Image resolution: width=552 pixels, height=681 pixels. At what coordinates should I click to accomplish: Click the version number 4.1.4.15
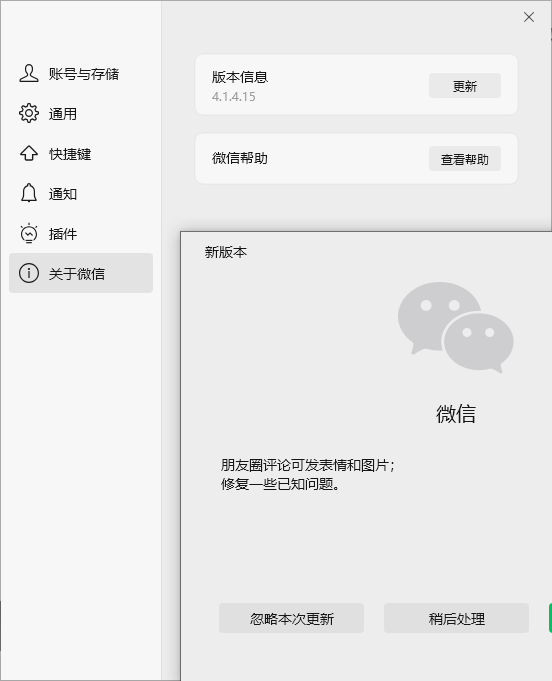234,96
